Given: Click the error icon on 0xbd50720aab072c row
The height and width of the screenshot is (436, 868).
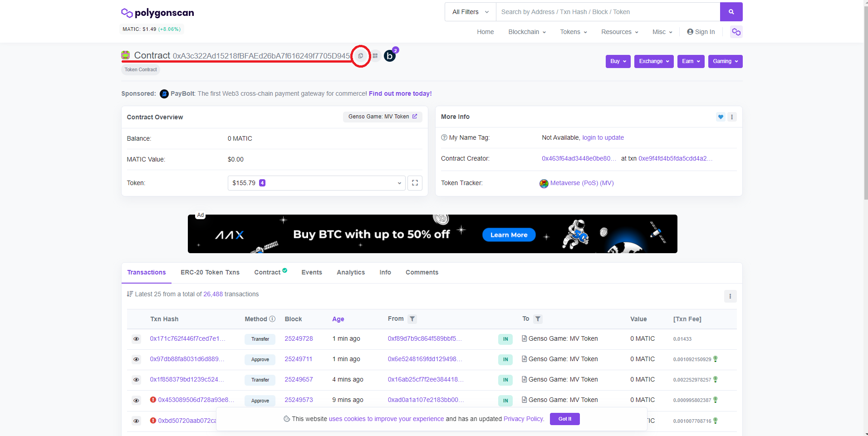Looking at the screenshot, I should click(x=153, y=421).
